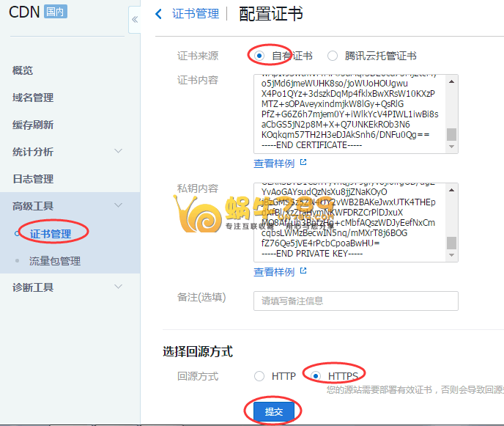Image resolution: width=504 pixels, height=426 pixels.
Task: Click the -----END CERTIFICATE----- line
Action: click(311, 145)
